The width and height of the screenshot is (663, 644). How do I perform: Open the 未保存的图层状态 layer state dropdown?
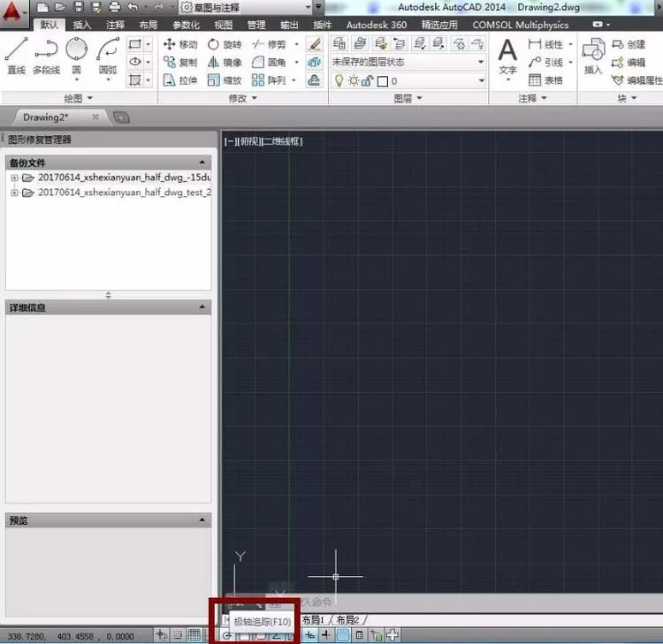click(x=481, y=62)
